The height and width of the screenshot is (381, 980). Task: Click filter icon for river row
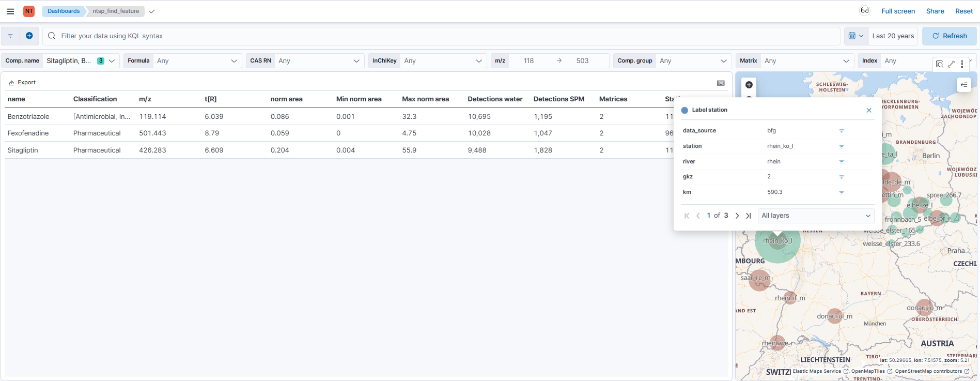(x=841, y=162)
